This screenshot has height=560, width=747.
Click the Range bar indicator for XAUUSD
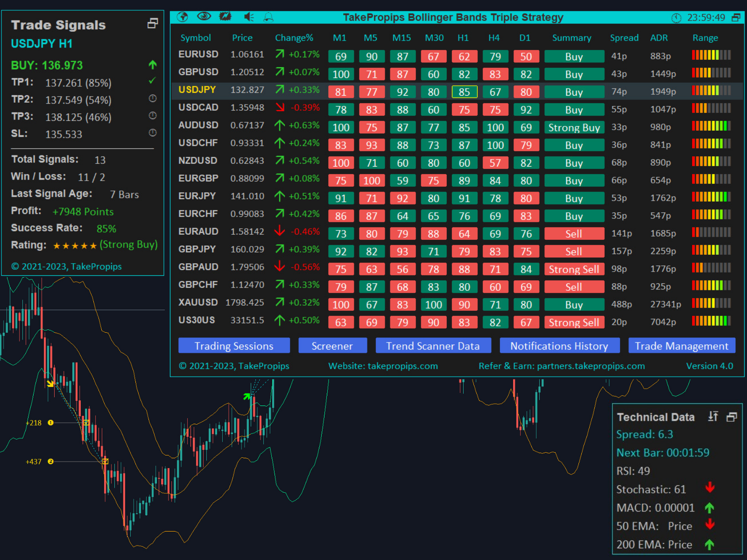(x=711, y=304)
